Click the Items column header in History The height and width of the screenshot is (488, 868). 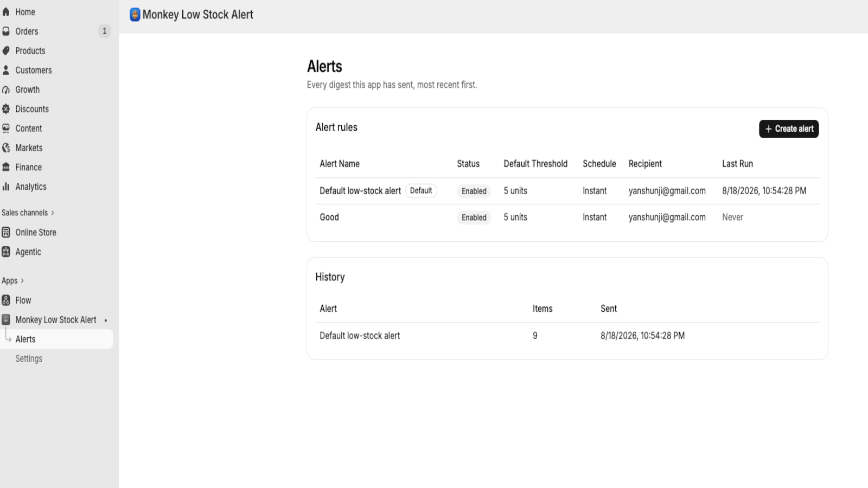(542, 309)
